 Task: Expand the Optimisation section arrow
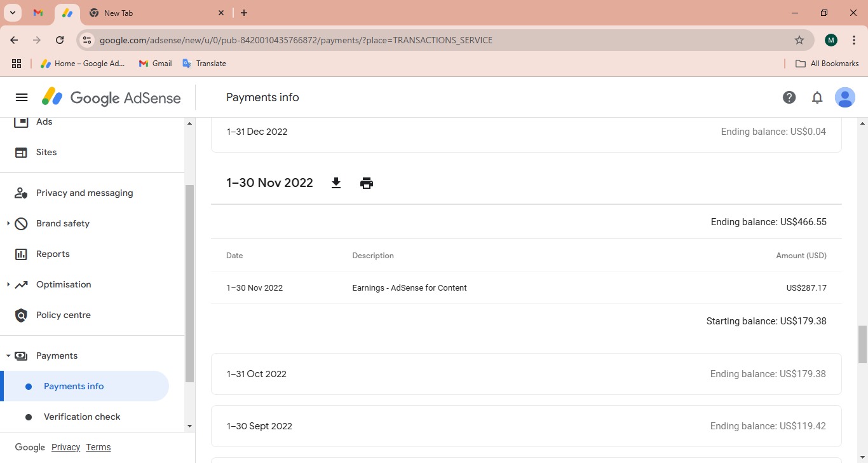[x=8, y=284]
